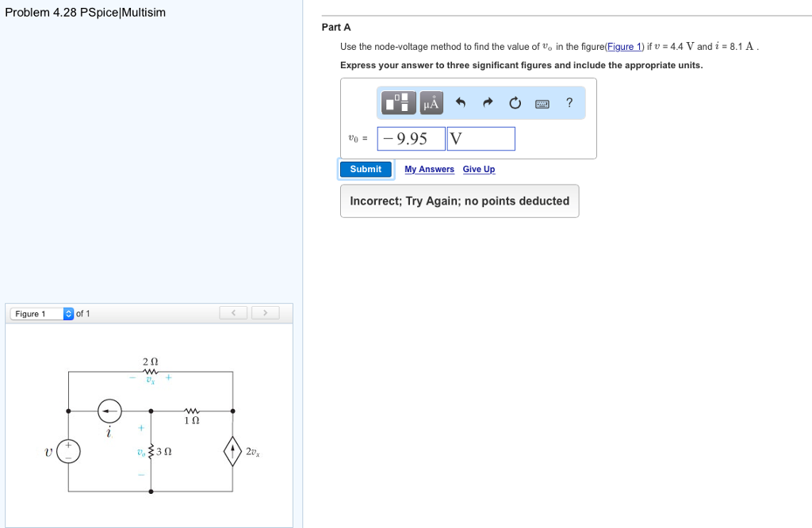Click the µÅ units insertion icon

pyautogui.click(x=431, y=103)
